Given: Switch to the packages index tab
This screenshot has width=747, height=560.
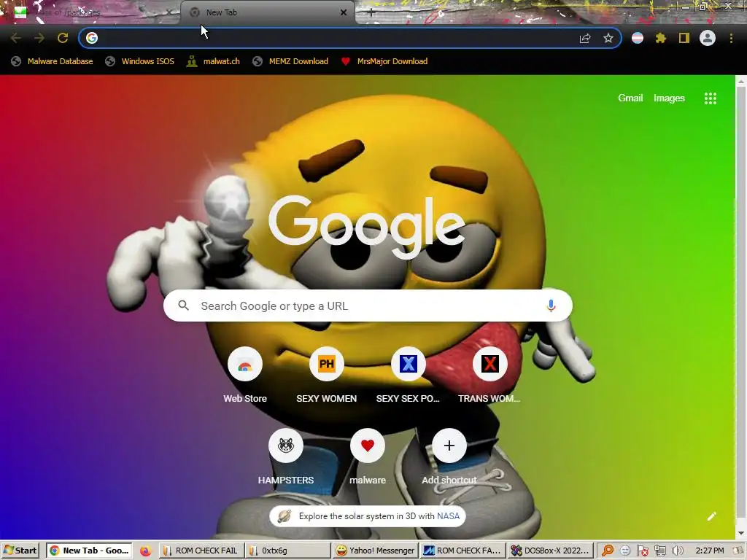Looking at the screenshot, I should [90, 12].
